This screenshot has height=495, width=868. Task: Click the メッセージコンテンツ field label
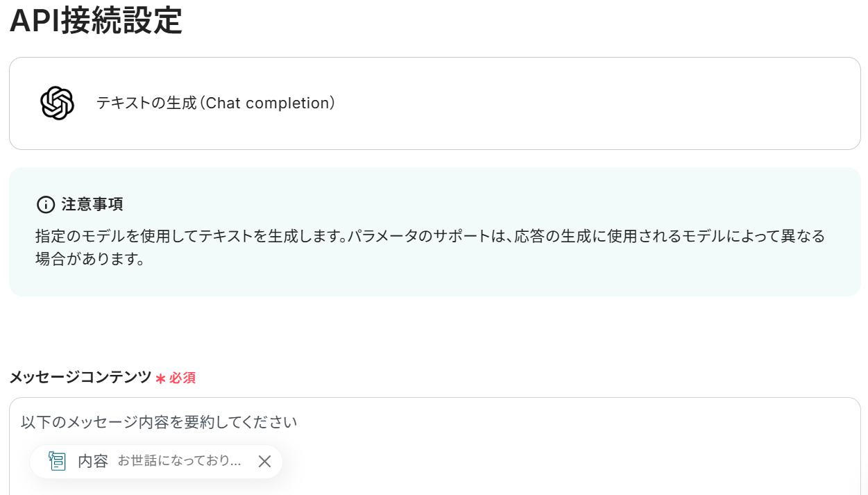80,377
